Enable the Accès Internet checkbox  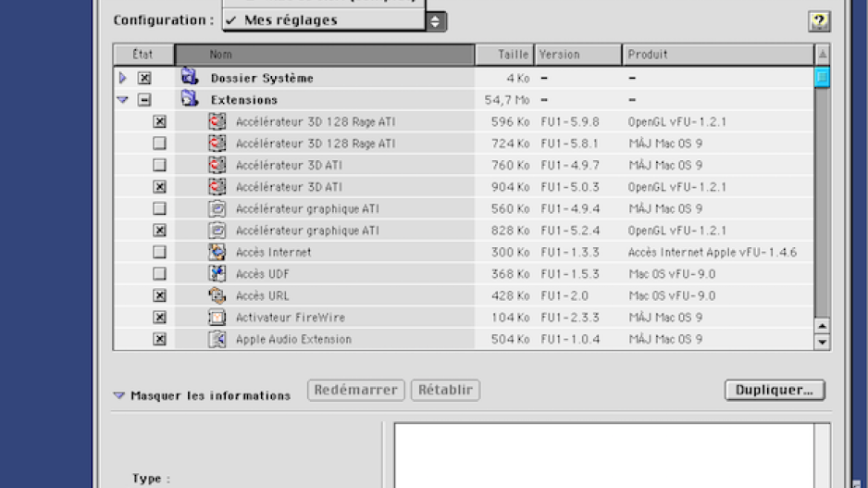(159, 252)
